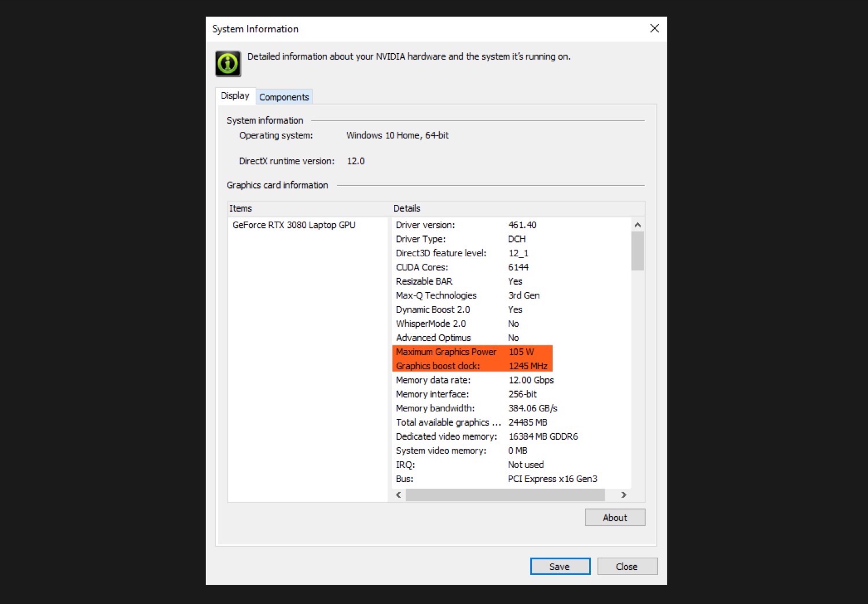
Task: Select the Dedicated video memory row label
Action: (447, 437)
